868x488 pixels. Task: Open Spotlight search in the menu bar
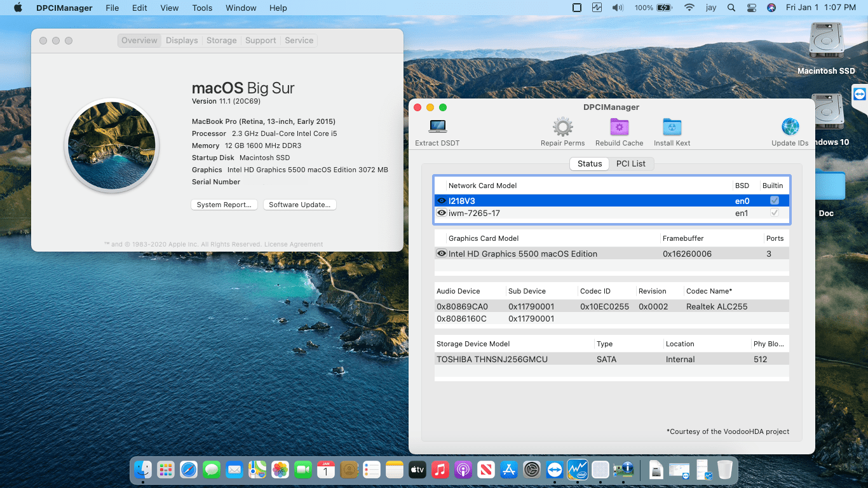(x=731, y=8)
